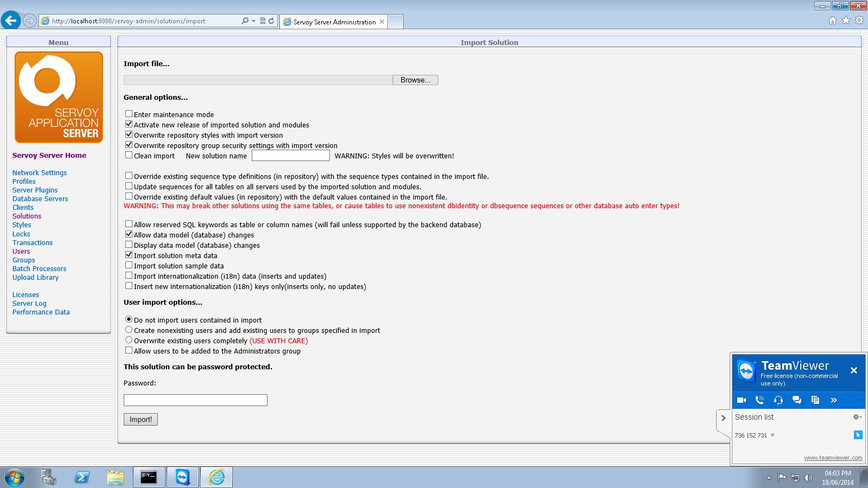
Task: Click the Servoy Application Server logo
Action: pyautogui.click(x=59, y=97)
